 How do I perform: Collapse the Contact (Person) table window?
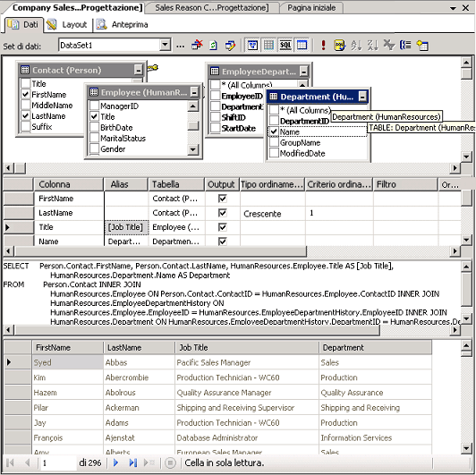pyautogui.click(x=138, y=70)
